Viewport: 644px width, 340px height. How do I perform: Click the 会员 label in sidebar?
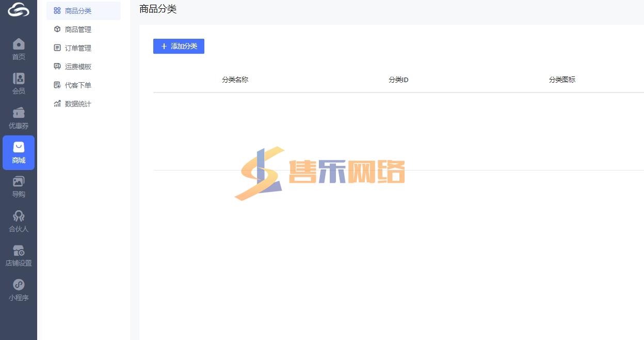tap(19, 91)
